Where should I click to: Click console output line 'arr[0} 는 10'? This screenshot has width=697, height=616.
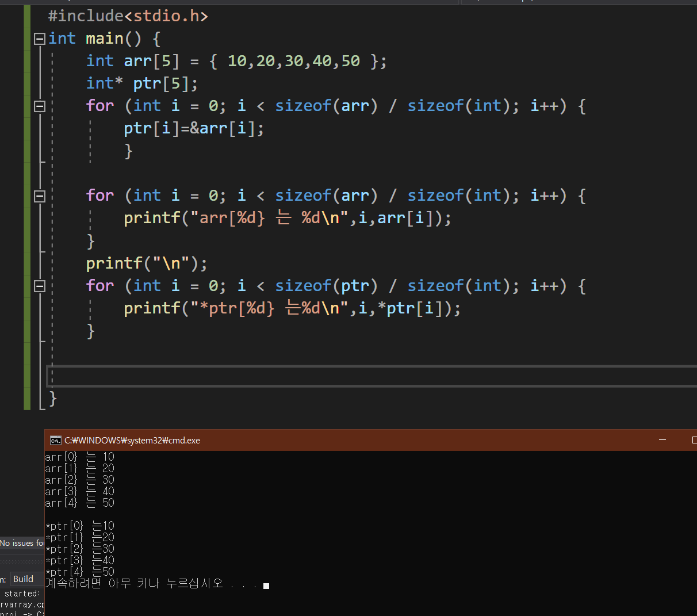coord(80,457)
